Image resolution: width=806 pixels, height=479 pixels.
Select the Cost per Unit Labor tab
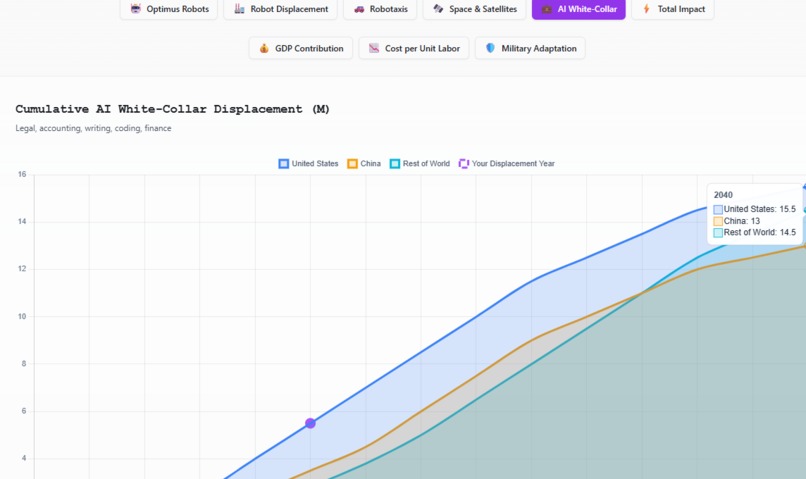(414, 48)
